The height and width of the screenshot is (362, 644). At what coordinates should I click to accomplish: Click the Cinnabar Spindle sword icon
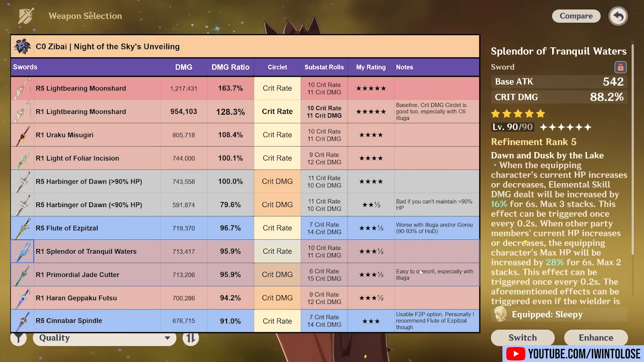[22, 321]
